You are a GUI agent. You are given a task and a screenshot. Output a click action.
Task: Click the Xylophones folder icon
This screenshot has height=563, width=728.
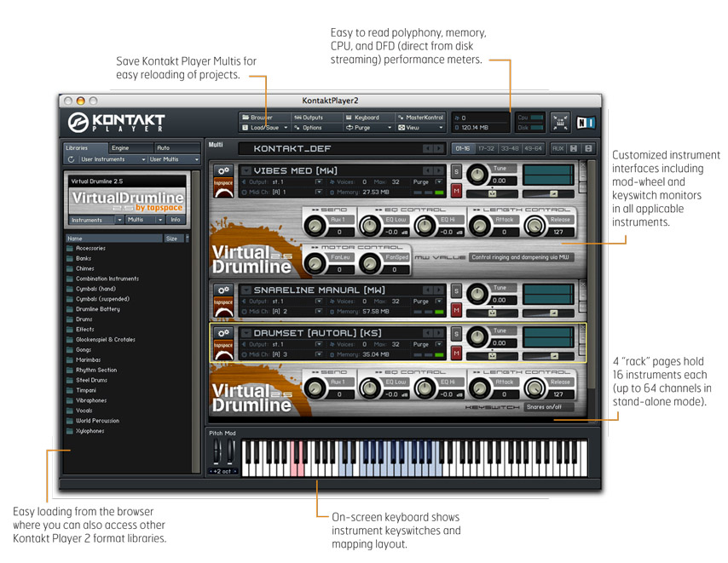tap(70, 431)
